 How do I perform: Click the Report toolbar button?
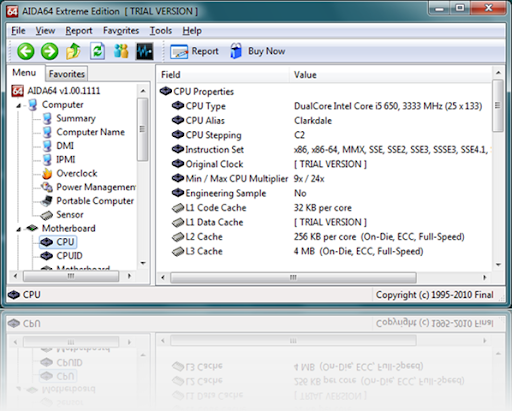[x=194, y=51]
